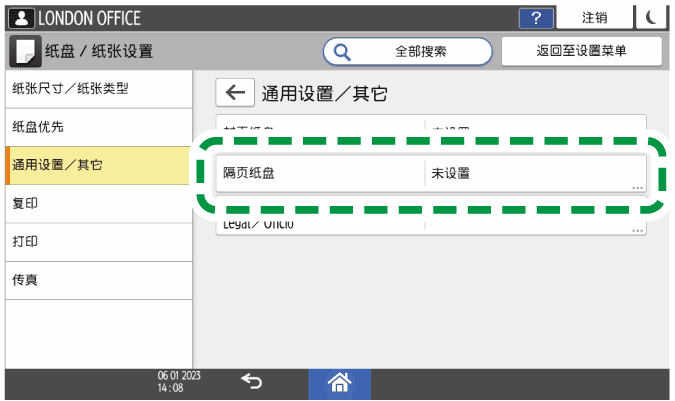
Task: Select 纸张尺寸/纸张类型 in the sidebar
Action: click(99, 89)
